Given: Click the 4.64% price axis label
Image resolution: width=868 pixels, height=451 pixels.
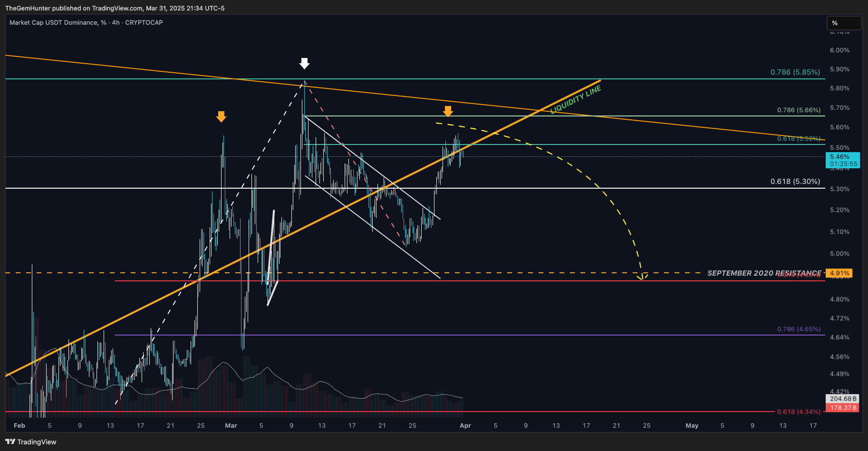Looking at the screenshot, I should pos(839,337).
